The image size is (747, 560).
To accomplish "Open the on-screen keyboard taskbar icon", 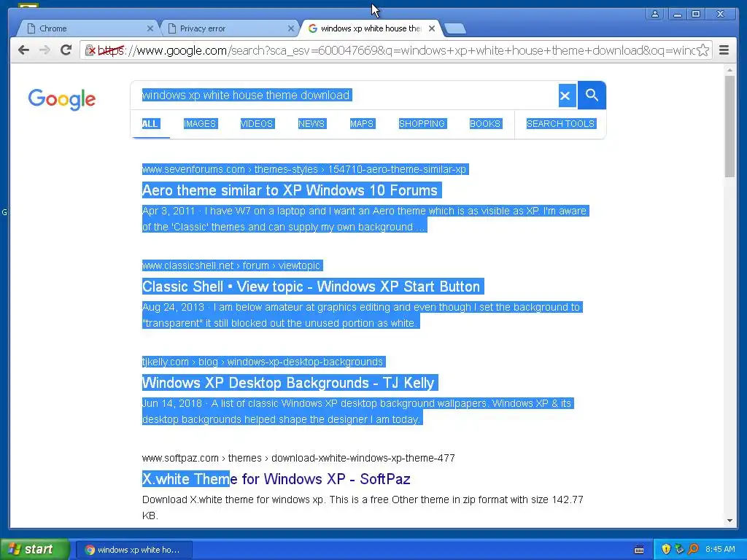I will [x=639, y=550].
